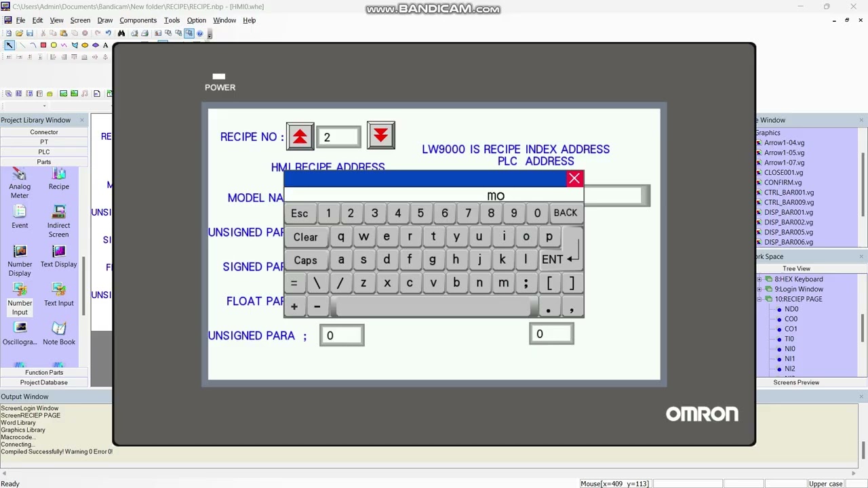Image resolution: width=868 pixels, height=488 pixels.
Task: Select CLOSE001.vg in the graphics list
Action: tap(783, 172)
